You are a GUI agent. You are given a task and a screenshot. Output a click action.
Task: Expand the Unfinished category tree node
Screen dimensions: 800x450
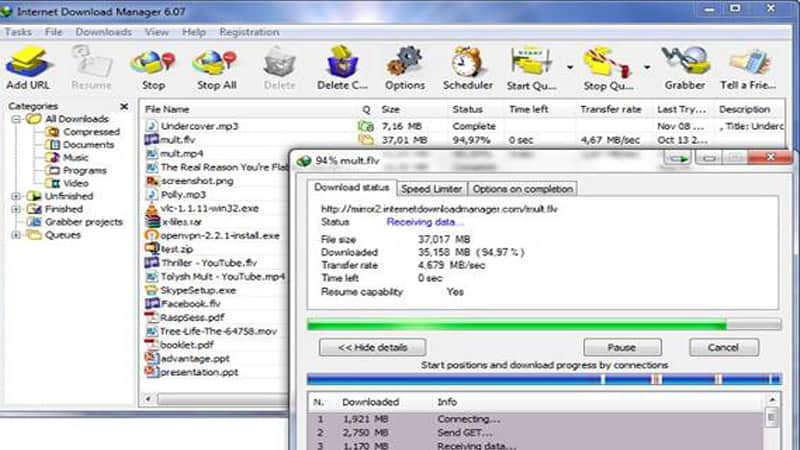(16, 197)
